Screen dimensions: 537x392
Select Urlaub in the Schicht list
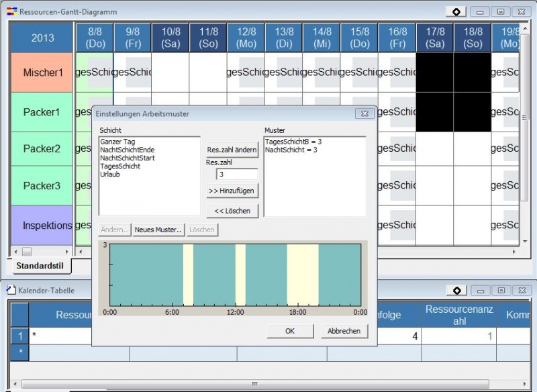click(x=111, y=174)
